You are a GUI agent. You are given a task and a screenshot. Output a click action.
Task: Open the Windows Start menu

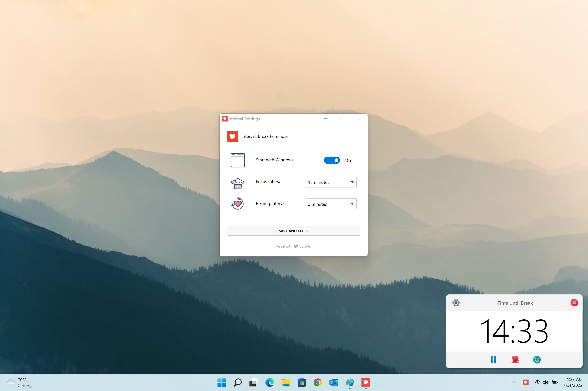tap(221, 382)
